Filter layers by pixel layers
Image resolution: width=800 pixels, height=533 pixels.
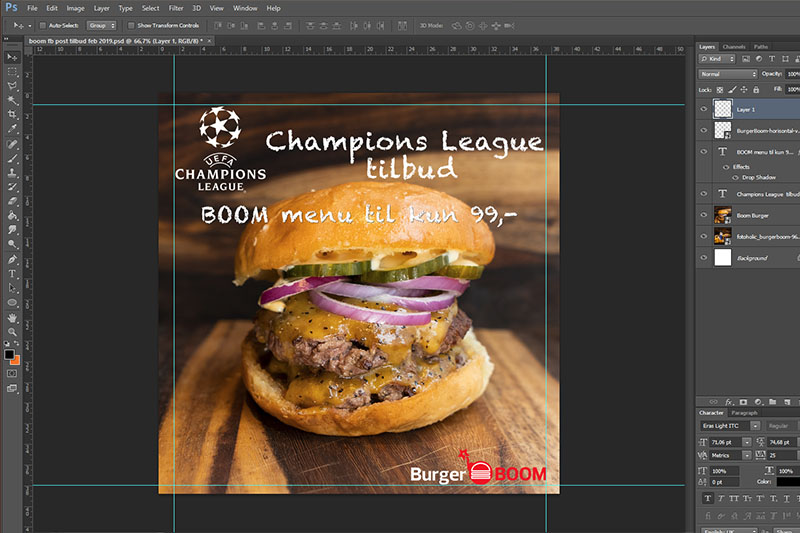click(x=745, y=59)
